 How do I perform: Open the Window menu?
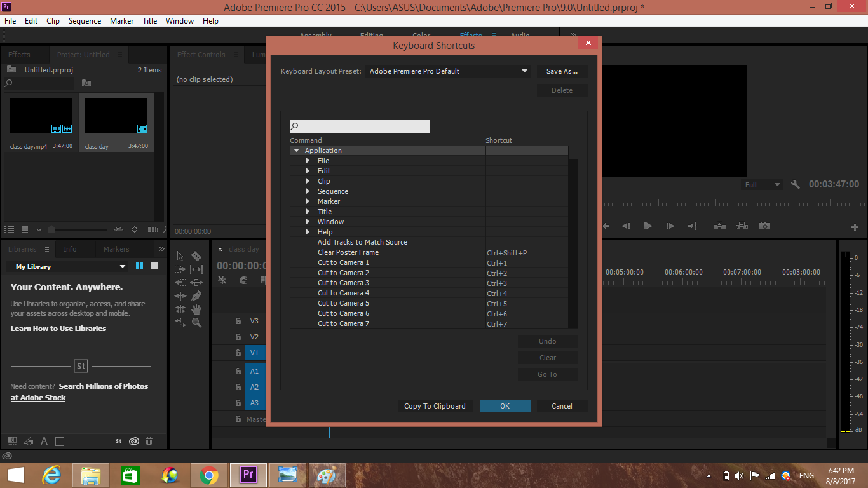pos(180,21)
